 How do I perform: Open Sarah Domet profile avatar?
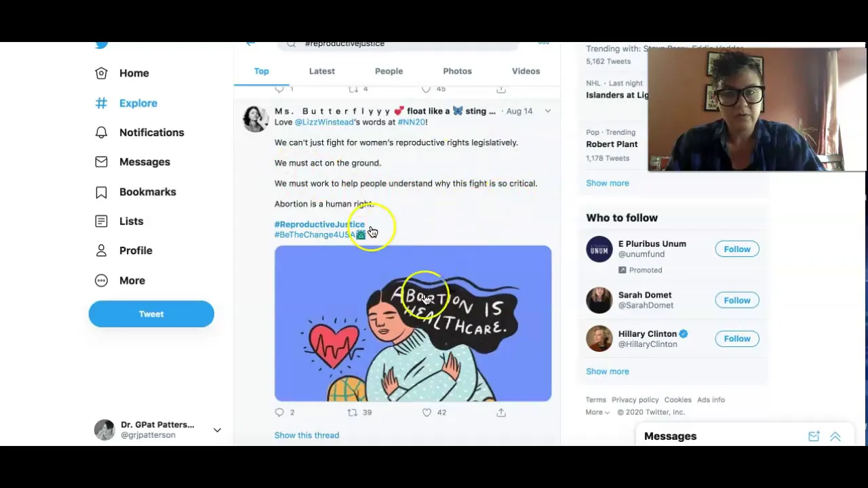[599, 300]
